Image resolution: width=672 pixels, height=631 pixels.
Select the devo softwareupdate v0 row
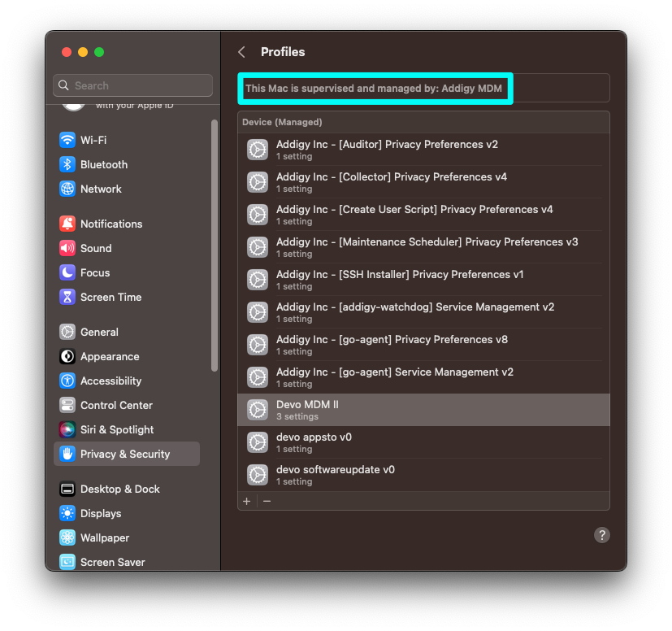(x=423, y=475)
